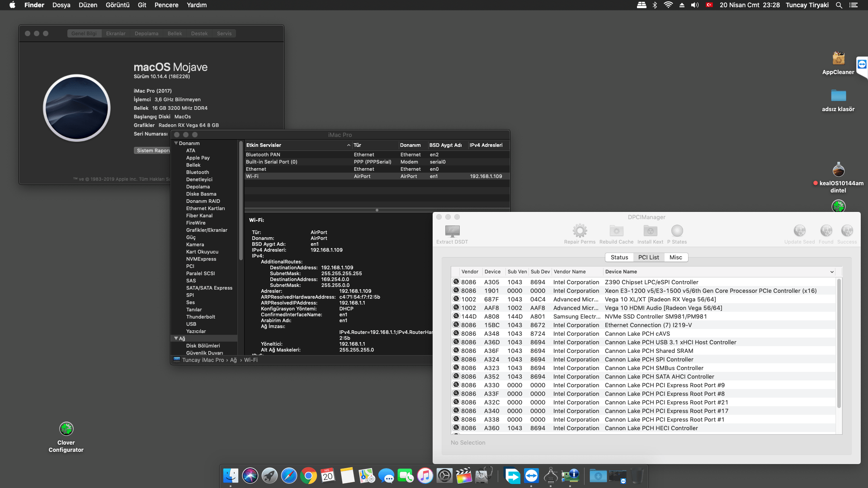
Task: Switch to the Status segment in DPCIManager
Action: pos(619,258)
